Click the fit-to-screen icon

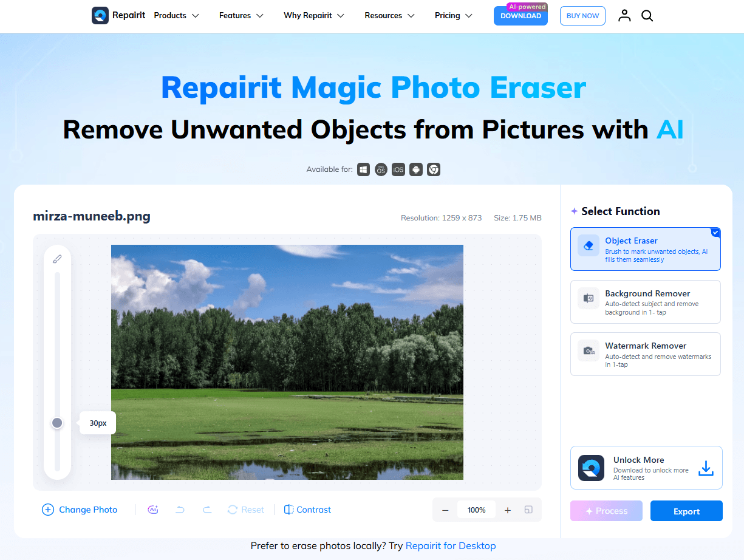pos(528,510)
